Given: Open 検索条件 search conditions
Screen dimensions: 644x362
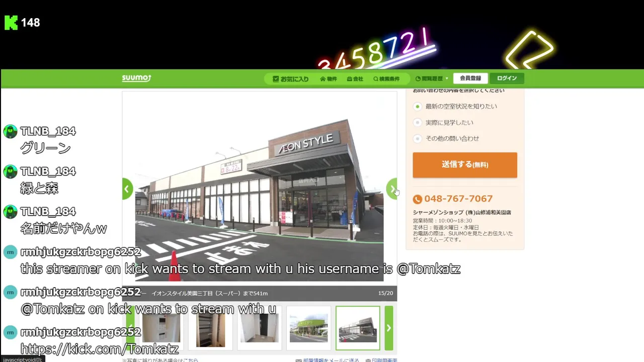Looking at the screenshot, I should (386, 79).
